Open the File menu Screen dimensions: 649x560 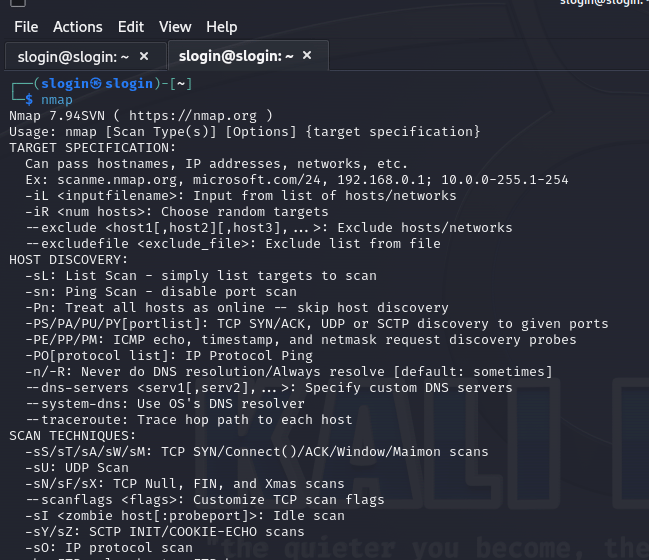tap(26, 27)
